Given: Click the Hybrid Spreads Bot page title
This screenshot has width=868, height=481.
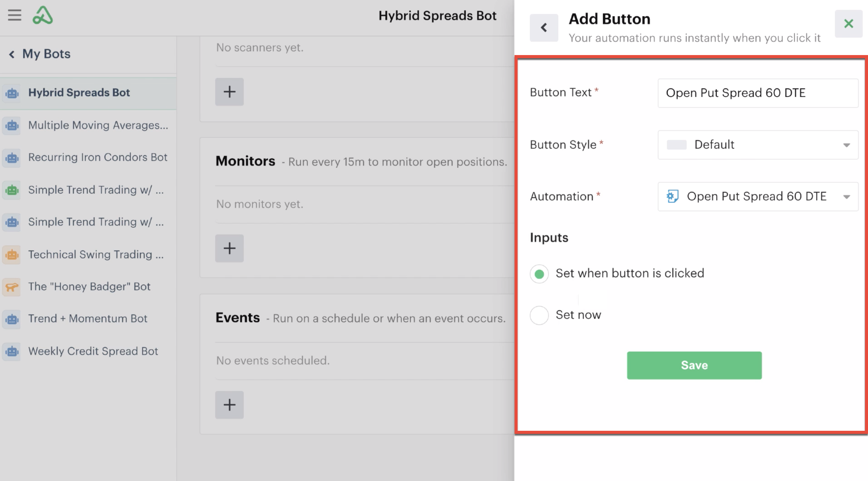Looking at the screenshot, I should click(437, 15).
